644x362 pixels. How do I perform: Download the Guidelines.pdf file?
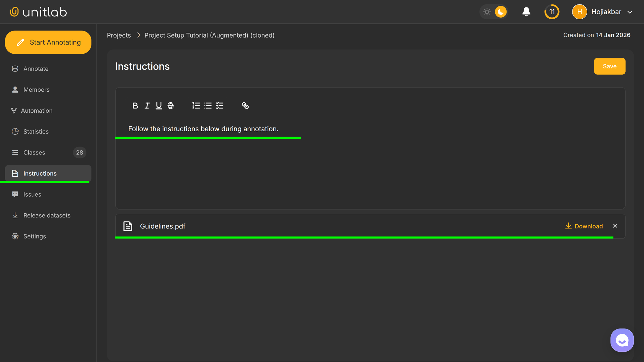(583, 226)
